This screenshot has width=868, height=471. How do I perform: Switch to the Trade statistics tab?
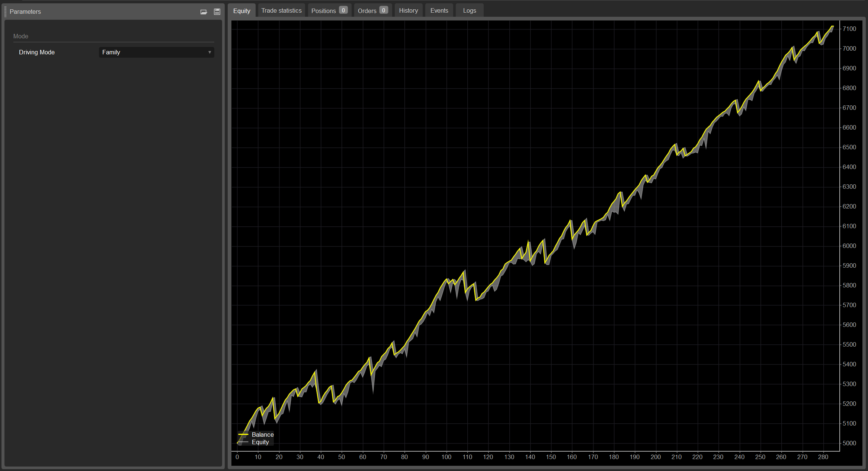click(281, 10)
